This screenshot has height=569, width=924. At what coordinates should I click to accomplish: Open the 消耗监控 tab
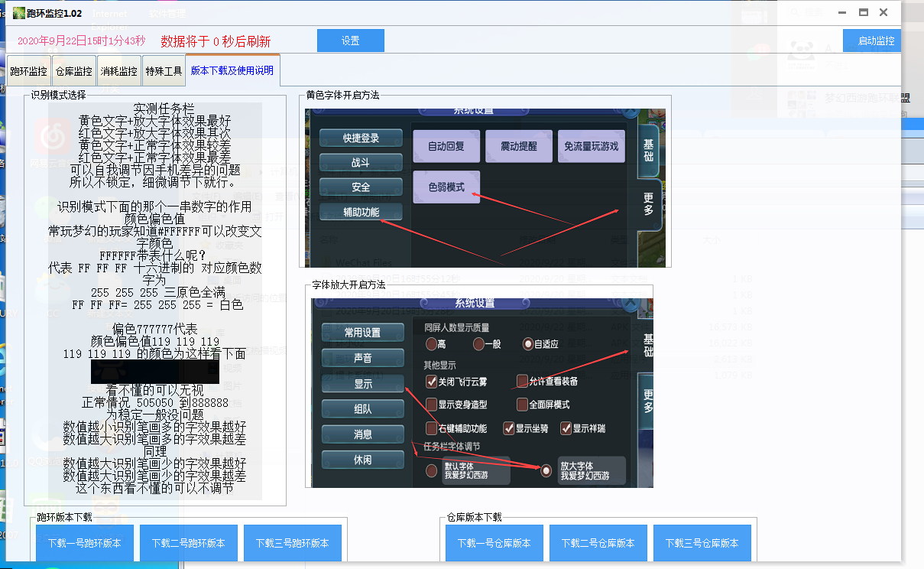118,71
